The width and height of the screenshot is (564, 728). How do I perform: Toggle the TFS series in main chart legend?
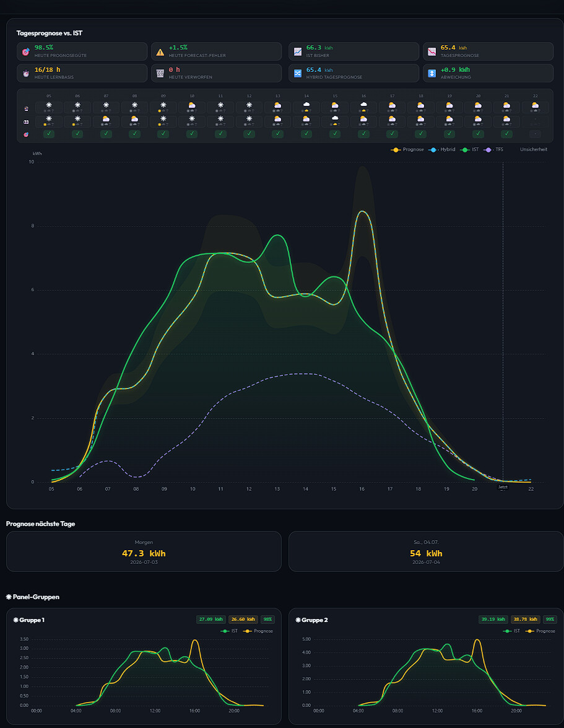click(493, 149)
